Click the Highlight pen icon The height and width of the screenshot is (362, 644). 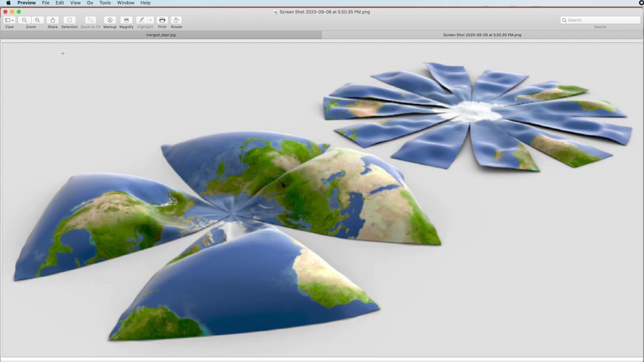pyautogui.click(x=141, y=20)
